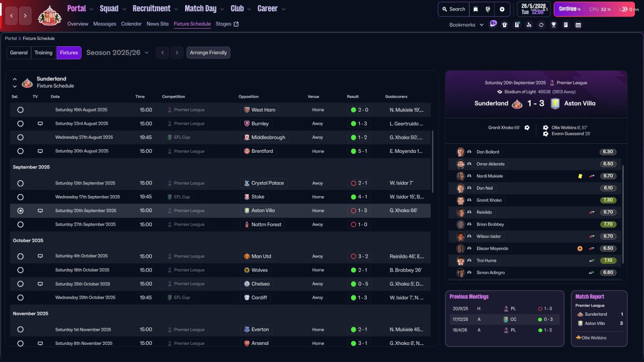Switch to the Calendar tab
The width and height of the screenshot is (644, 362).
(131, 24)
